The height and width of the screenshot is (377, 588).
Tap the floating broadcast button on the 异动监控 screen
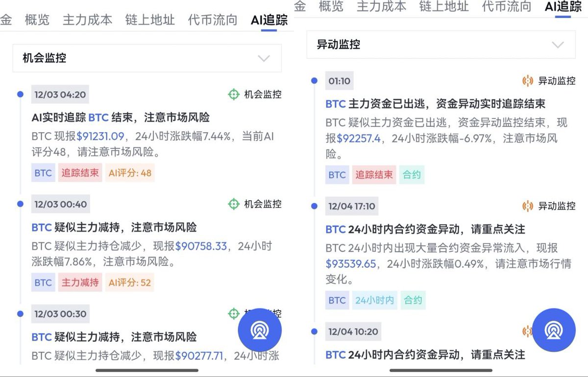click(554, 330)
